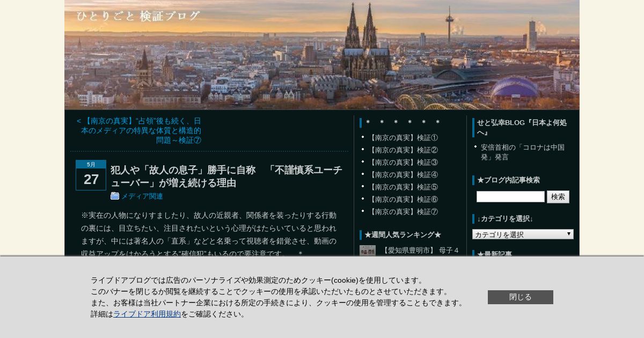Focus the blog article search field

click(510, 197)
